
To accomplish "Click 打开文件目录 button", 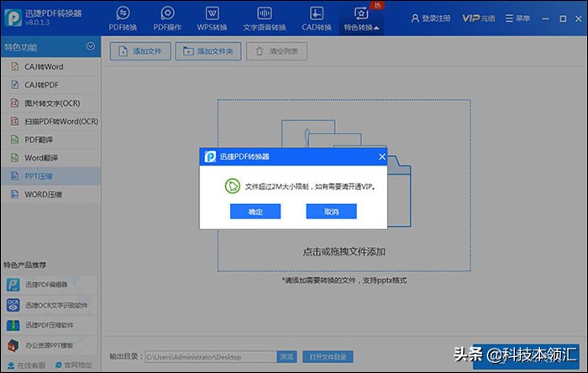I will [328, 357].
